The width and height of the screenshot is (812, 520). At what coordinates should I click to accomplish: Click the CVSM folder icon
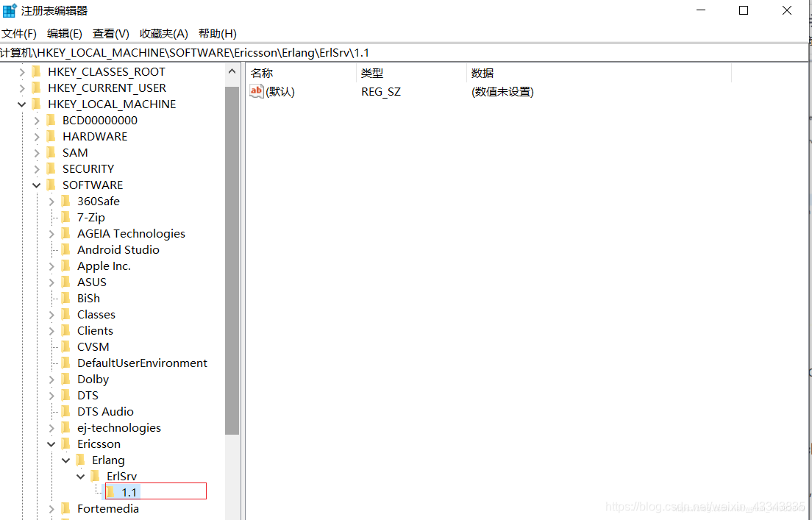click(65, 346)
